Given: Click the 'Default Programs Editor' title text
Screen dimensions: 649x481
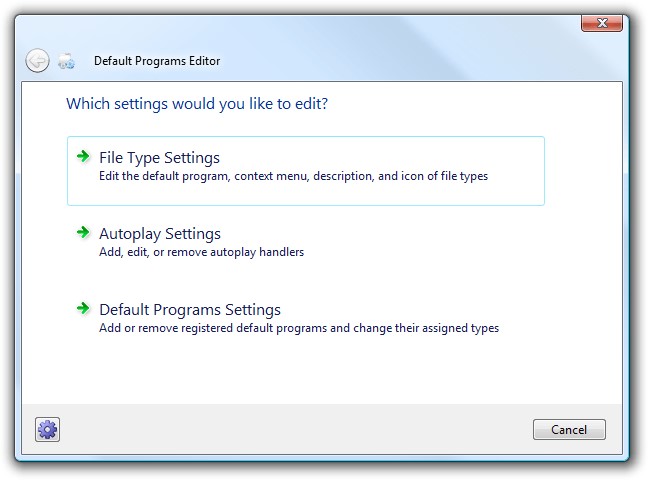Looking at the screenshot, I should click(157, 61).
